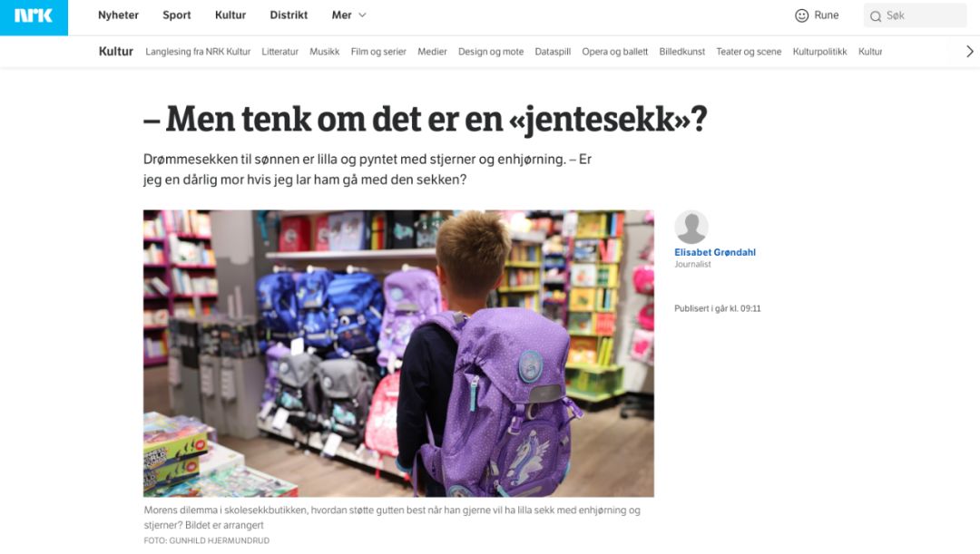Go to the Sport section
Viewport: 980px width, 554px height.
[177, 15]
